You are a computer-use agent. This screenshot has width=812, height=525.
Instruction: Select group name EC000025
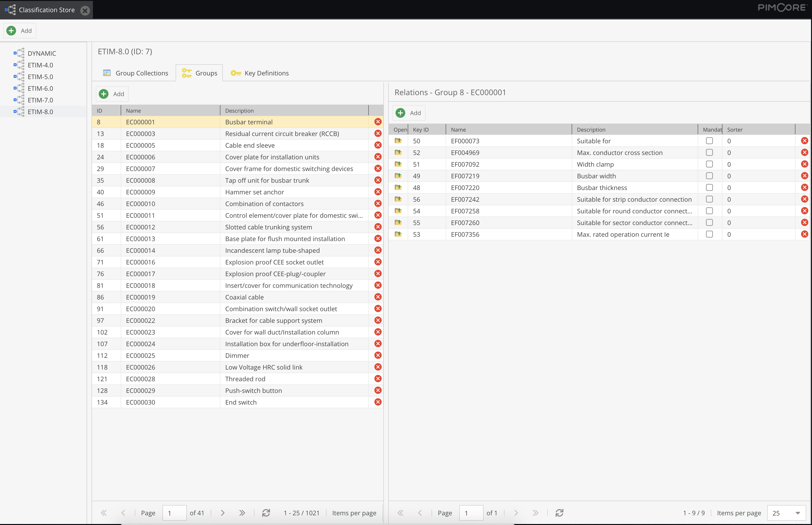click(x=140, y=356)
